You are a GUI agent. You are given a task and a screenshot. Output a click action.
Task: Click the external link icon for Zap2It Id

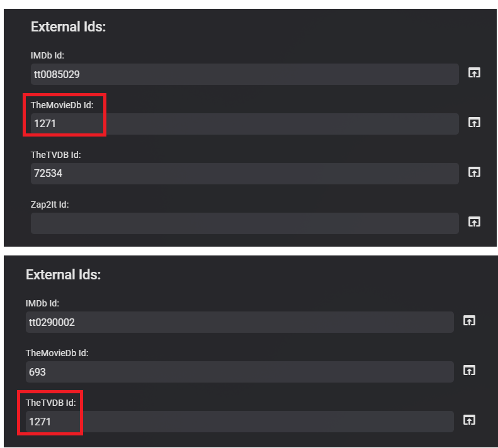click(474, 221)
